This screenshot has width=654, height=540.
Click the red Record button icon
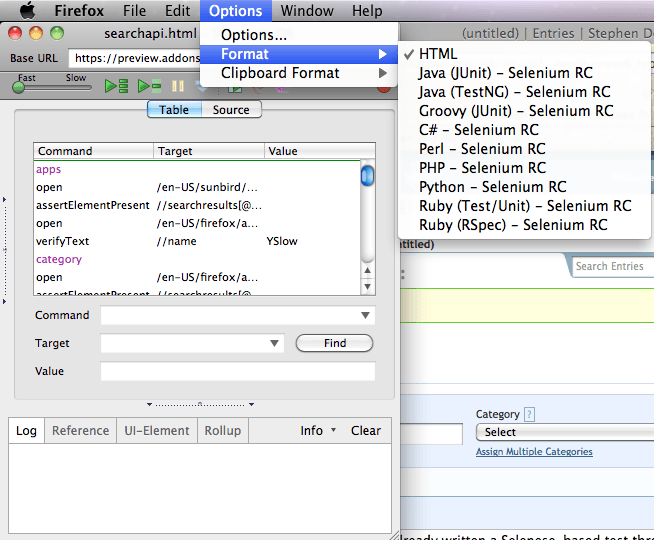pos(384,86)
